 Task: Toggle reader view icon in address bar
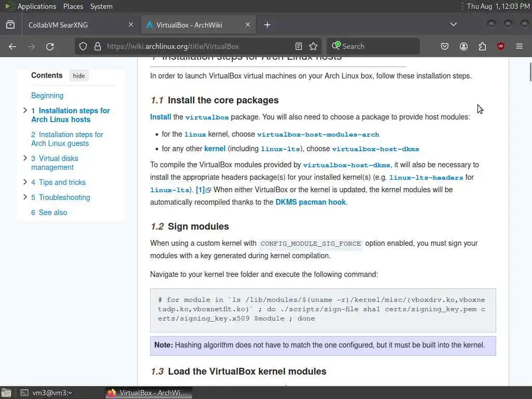(299, 46)
